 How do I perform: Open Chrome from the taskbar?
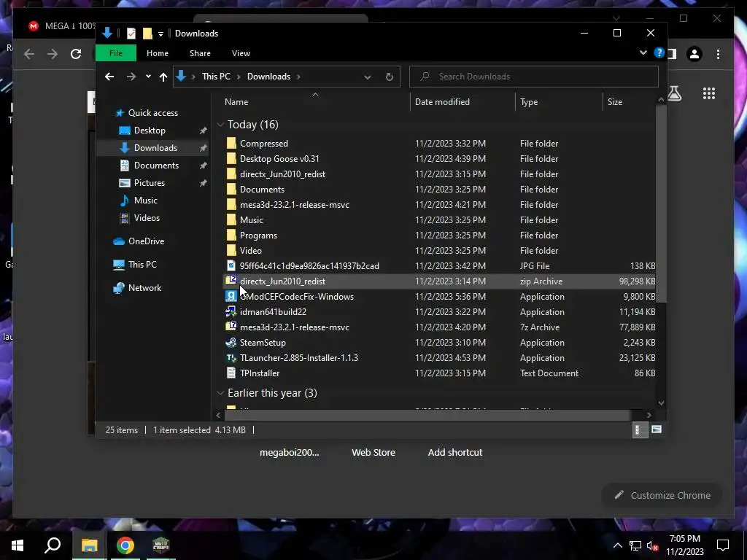coord(125,545)
